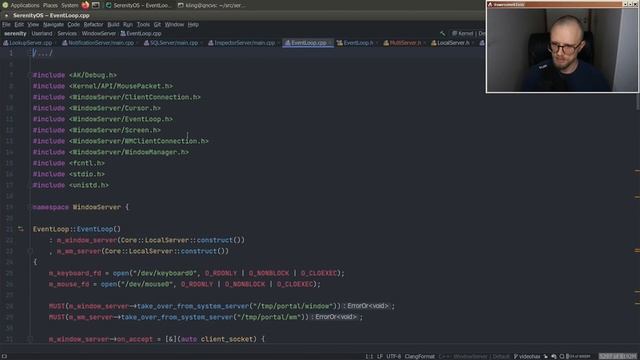Image resolution: width=640 pixels, height=360 pixels.
Task: Open the Build menu
Action: click(x=113, y=24)
